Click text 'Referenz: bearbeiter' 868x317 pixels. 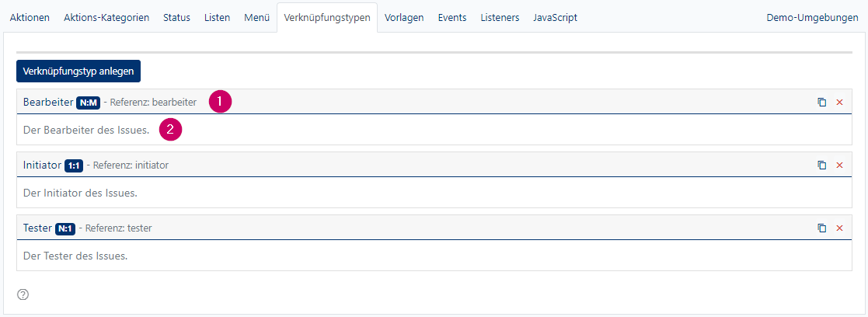point(153,103)
